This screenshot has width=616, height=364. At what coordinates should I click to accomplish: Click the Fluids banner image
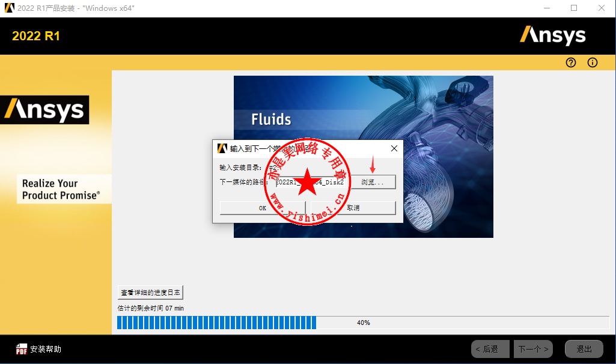tap(364, 157)
